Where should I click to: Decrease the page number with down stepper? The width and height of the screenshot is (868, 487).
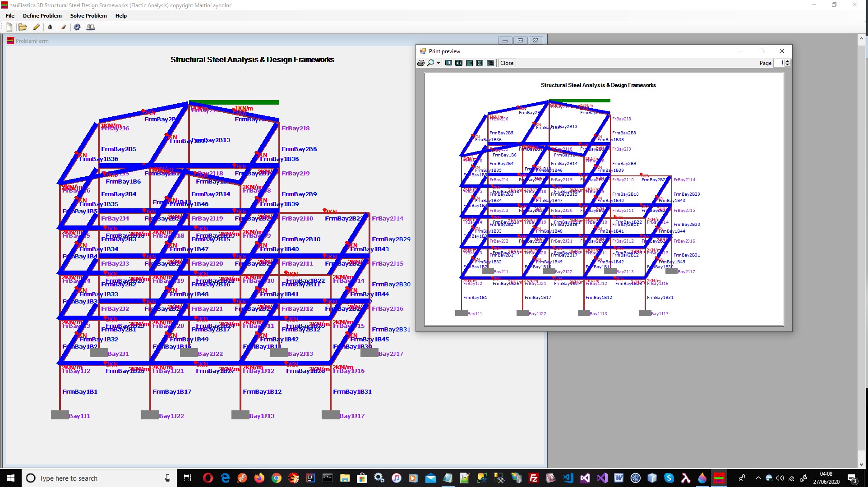pyautogui.click(x=788, y=65)
